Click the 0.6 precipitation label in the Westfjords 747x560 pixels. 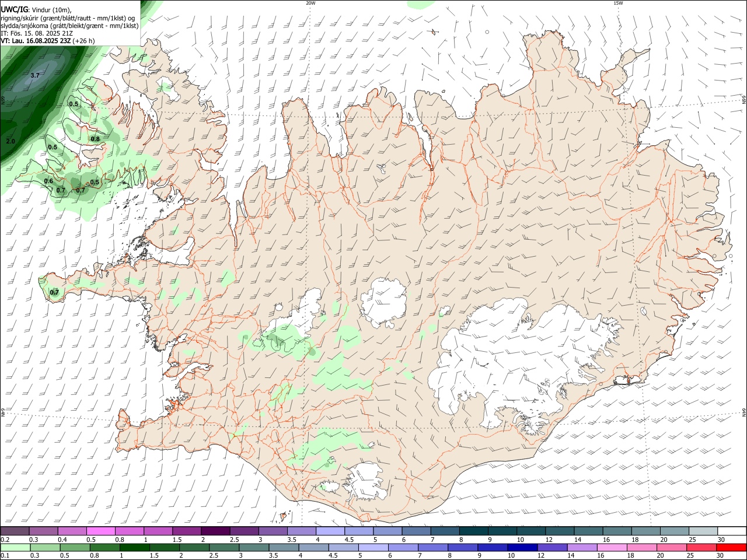coord(49,181)
